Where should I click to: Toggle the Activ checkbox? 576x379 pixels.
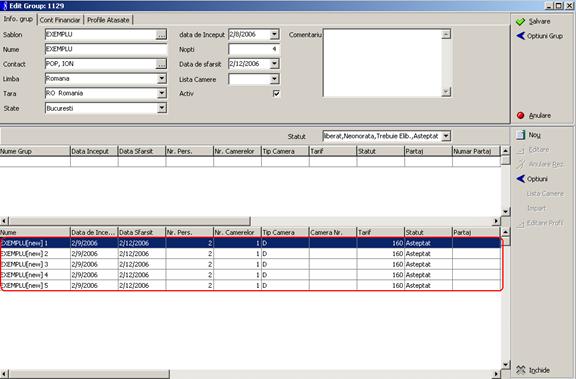tap(276, 93)
